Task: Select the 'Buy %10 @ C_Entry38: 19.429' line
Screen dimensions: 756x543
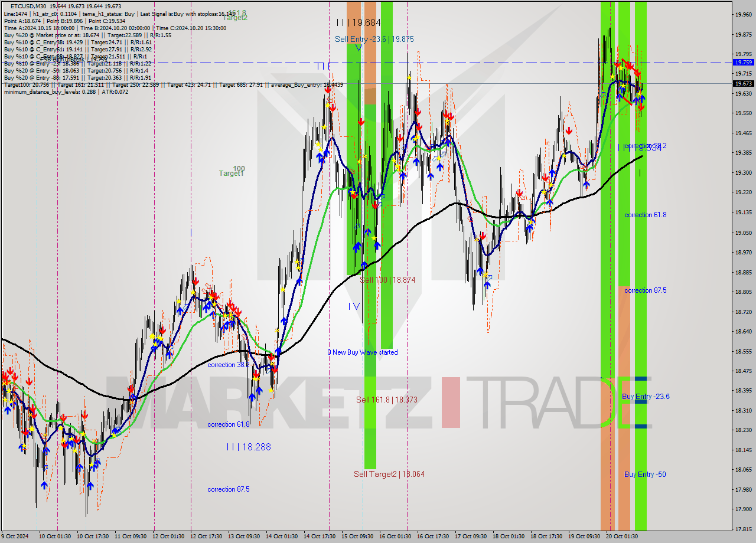Action: tap(78, 42)
